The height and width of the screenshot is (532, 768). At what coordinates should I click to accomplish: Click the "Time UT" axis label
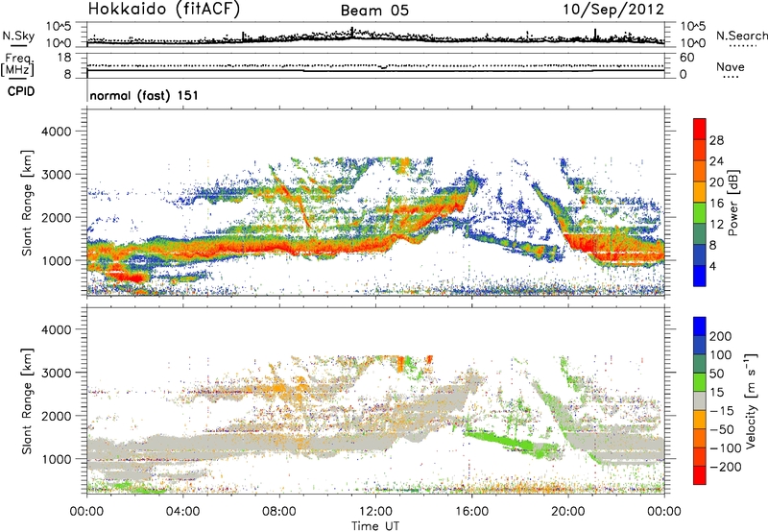pyautogui.click(x=375, y=526)
